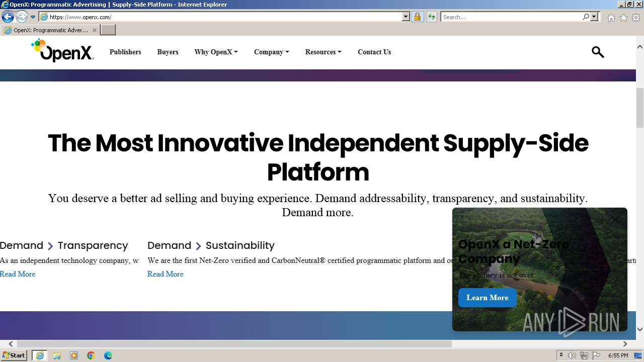The height and width of the screenshot is (362, 644).
Task: Click Internet Explorer taskbar icon
Action: click(x=39, y=355)
